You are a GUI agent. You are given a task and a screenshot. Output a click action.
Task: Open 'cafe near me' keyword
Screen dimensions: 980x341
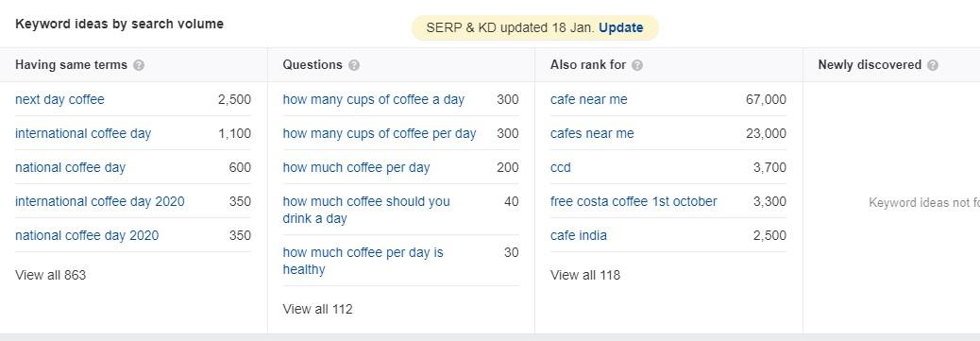pyautogui.click(x=589, y=99)
